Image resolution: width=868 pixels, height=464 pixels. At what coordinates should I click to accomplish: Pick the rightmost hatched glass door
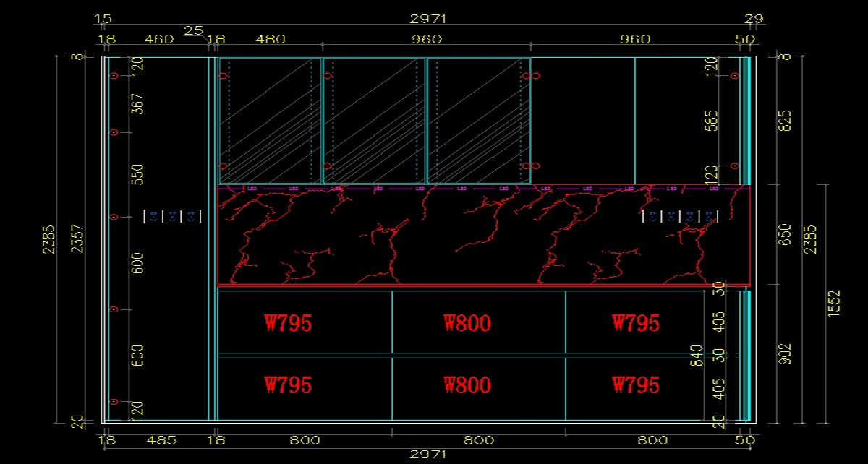pos(478,121)
